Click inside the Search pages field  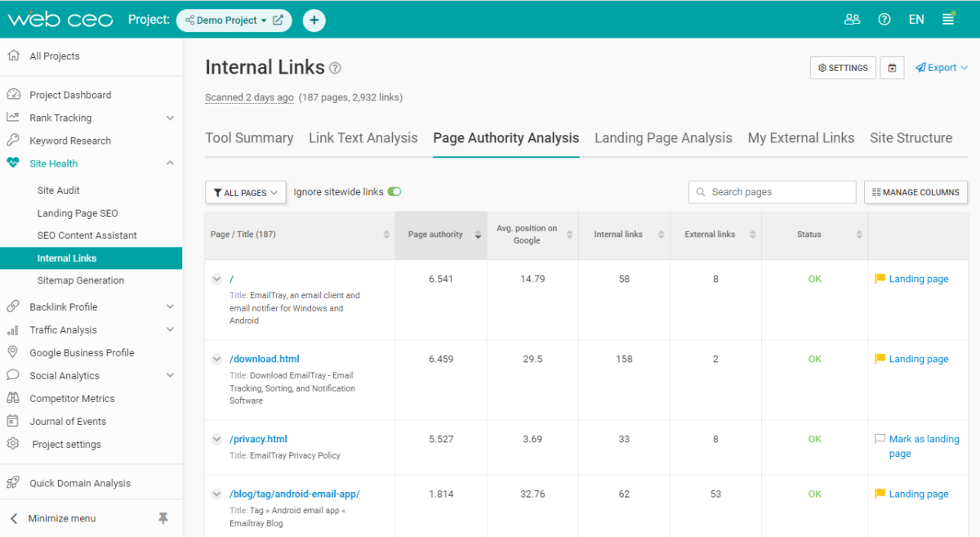772,191
